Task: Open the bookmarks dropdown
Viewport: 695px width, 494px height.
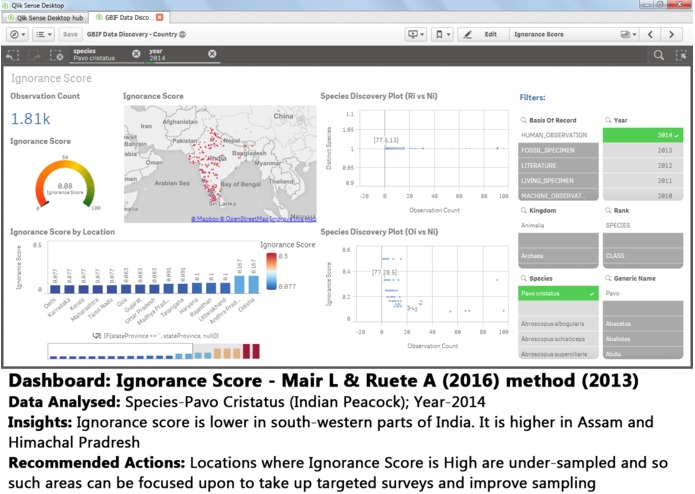Action: (x=442, y=34)
